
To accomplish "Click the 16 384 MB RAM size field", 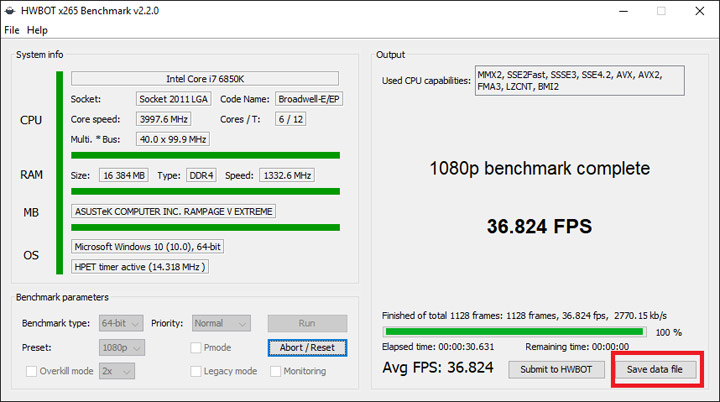I will [x=124, y=176].
